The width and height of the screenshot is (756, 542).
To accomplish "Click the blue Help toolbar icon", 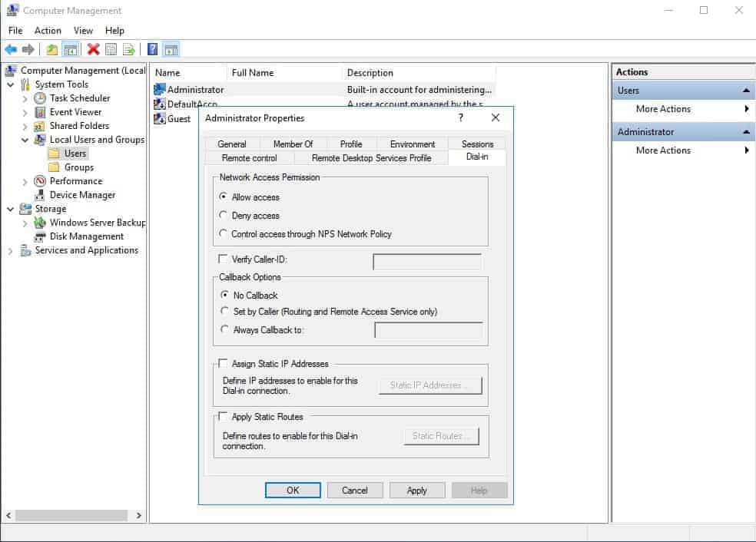I will [x=152, y=49].
